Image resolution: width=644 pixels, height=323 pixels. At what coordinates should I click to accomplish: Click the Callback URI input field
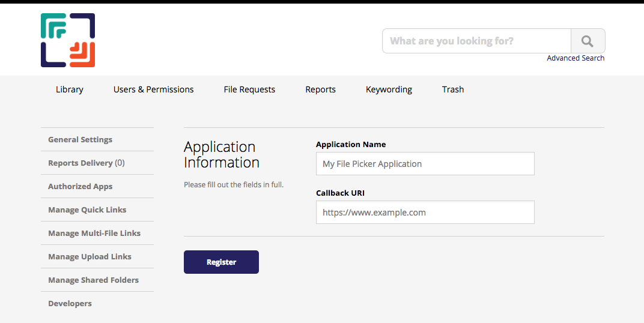[425, 212]
